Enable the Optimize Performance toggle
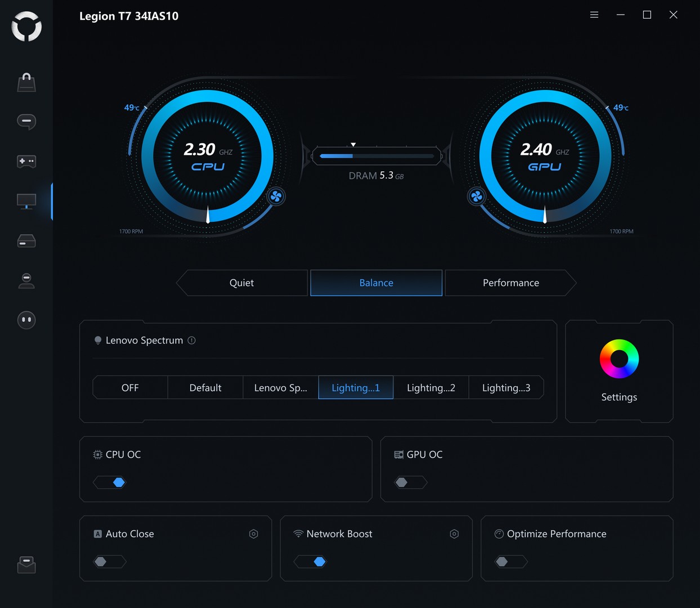700x608 pixels. click(x=511, y=561)
